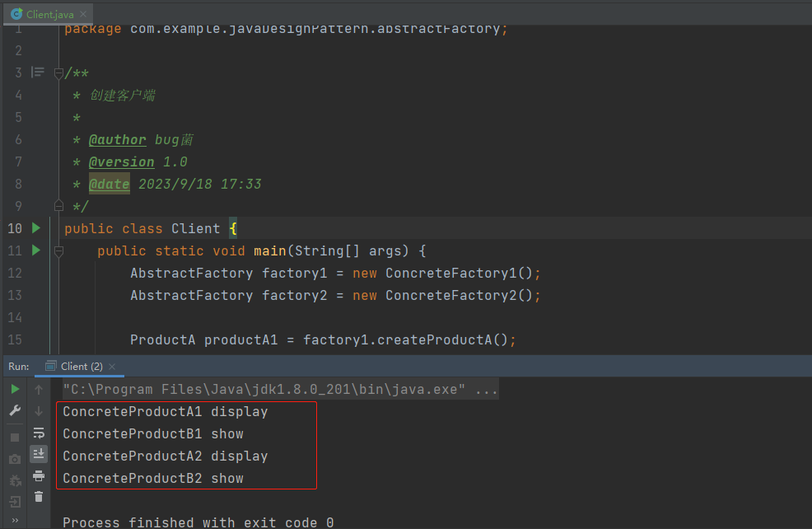
Task: Click 'ConcreteProductB1 show' console line
Action: tap(153, 434)
